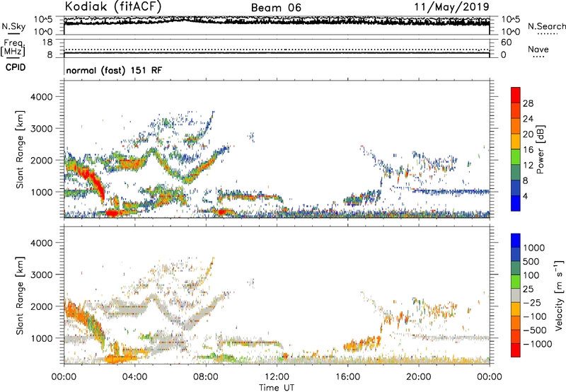Pick the red bottom segment of Velocity colorbar
This screenshot has height=392, width=566.
click(x=516, y=350)
